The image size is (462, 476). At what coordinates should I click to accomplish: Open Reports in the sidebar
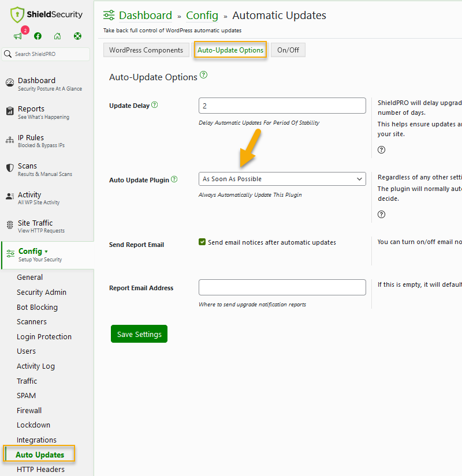31,108
